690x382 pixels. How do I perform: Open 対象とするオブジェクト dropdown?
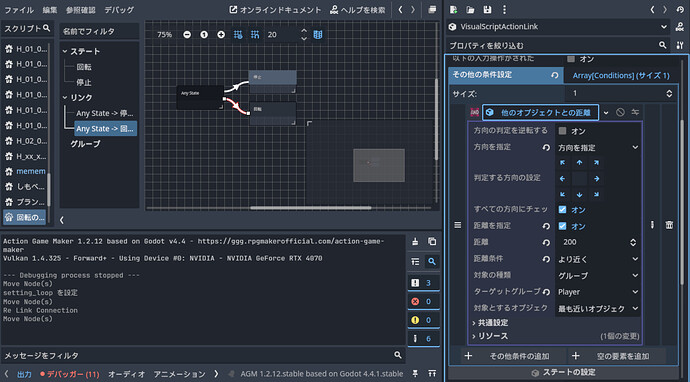(x=598, y=309)
